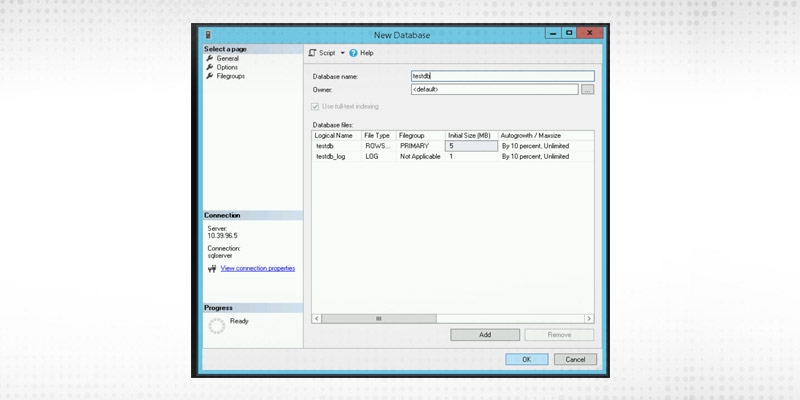Click the blue Help question icon
Image resolution: width=800 pixels, height=400 pixels.
tap(353, 53)
